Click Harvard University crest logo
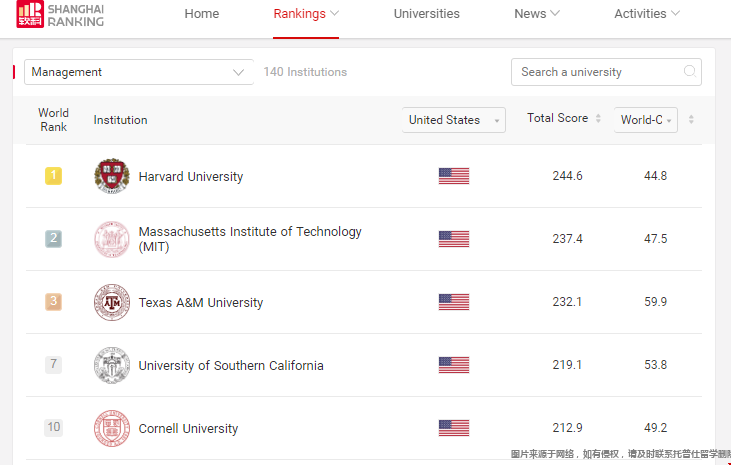The image size is (731, 465). (112, 176)
